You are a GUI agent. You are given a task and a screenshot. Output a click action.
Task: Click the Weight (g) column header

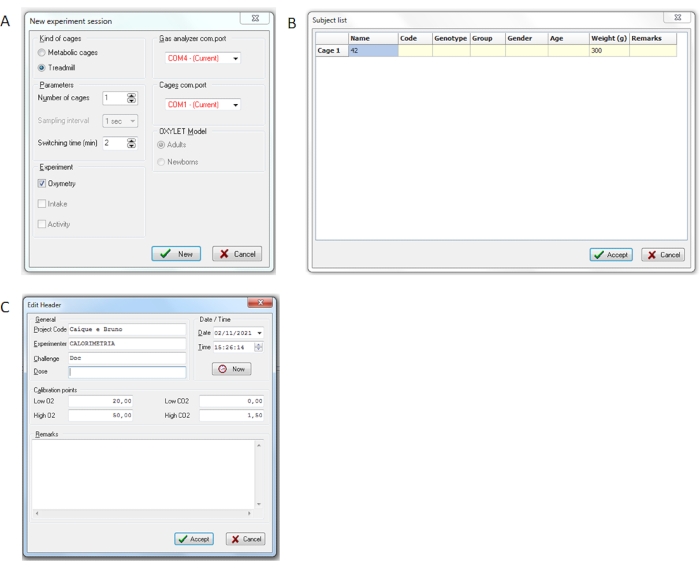pyautogui.click(x=609, y=38)
